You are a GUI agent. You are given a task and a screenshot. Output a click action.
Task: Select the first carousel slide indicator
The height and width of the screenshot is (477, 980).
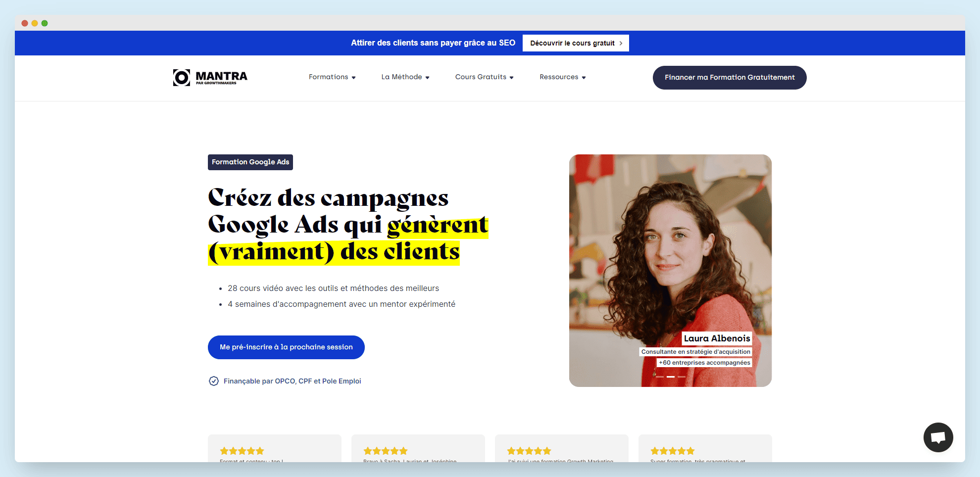tap(660, 377)
